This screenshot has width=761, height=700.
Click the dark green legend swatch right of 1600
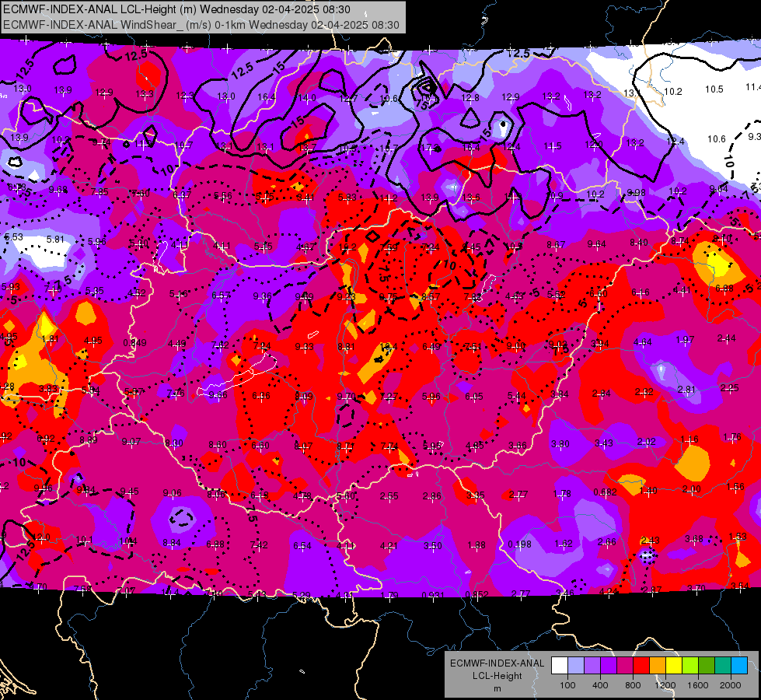click(x=707, y=666)
